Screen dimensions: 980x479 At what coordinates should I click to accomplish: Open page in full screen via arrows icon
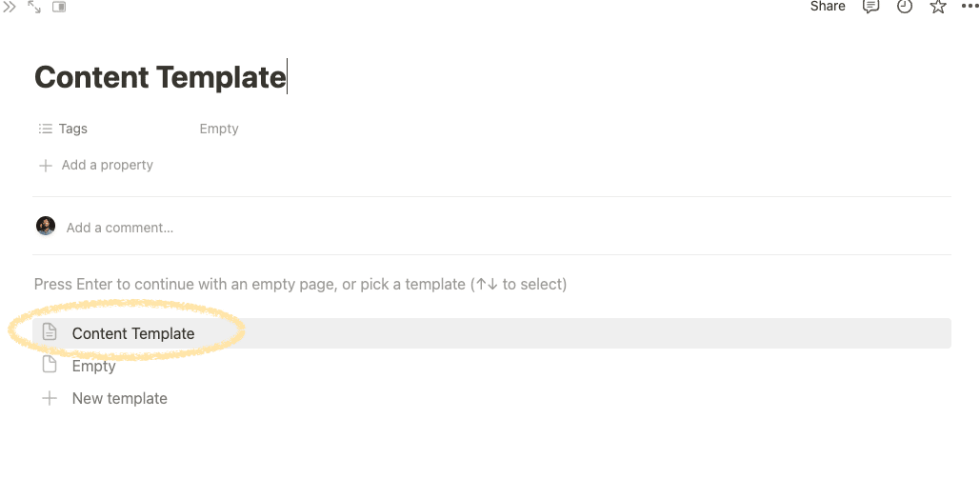(34, 7)
